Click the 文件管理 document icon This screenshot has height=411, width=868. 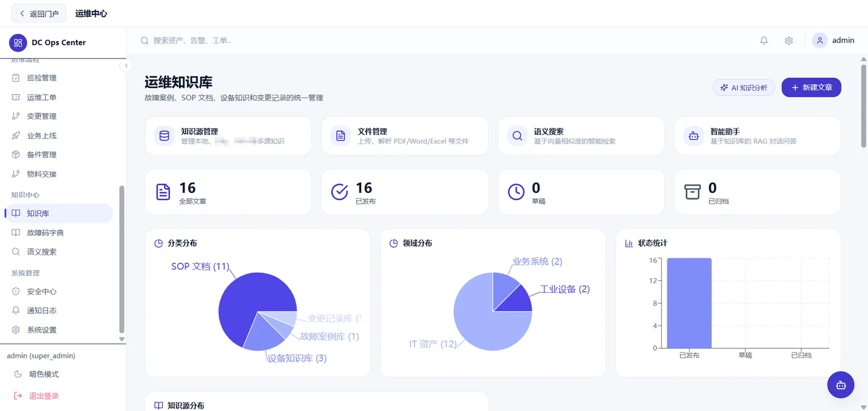341,136
